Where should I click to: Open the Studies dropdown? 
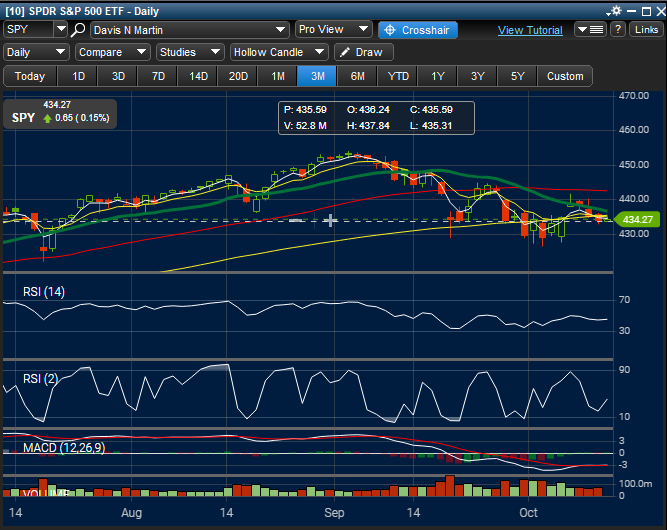point(190,52)
